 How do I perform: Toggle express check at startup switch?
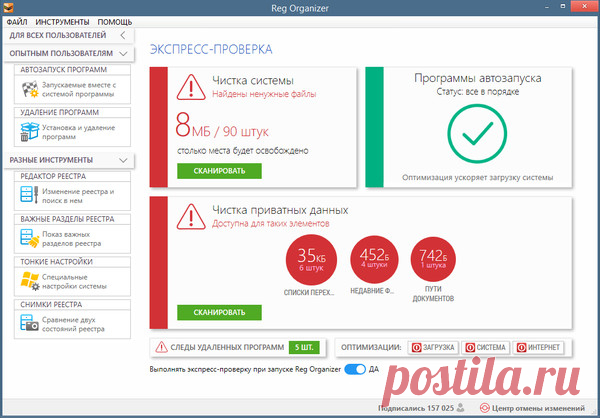click(x=355, y=369)
